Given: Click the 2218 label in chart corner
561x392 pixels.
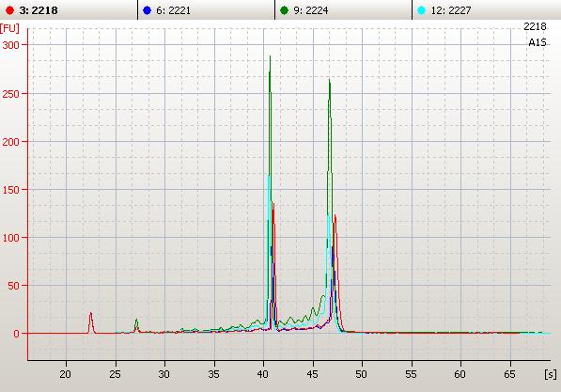Looking at the screenshot, I should 535,26.
